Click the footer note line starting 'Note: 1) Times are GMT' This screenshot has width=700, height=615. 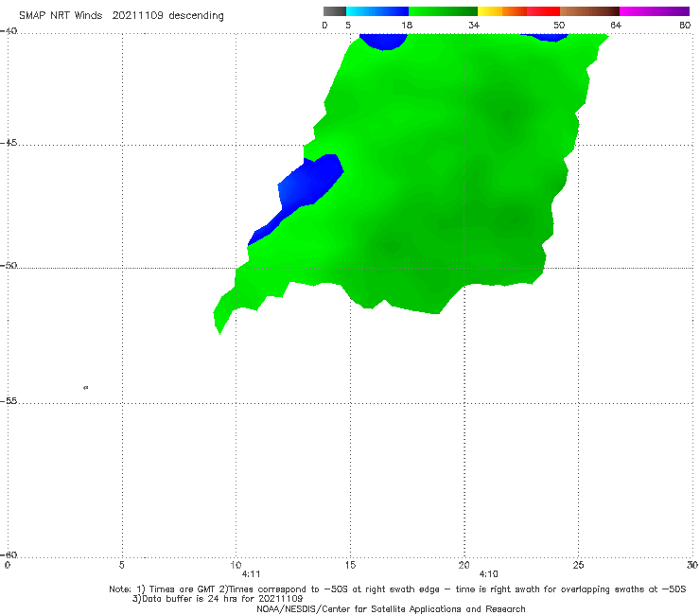click(397, 589)
